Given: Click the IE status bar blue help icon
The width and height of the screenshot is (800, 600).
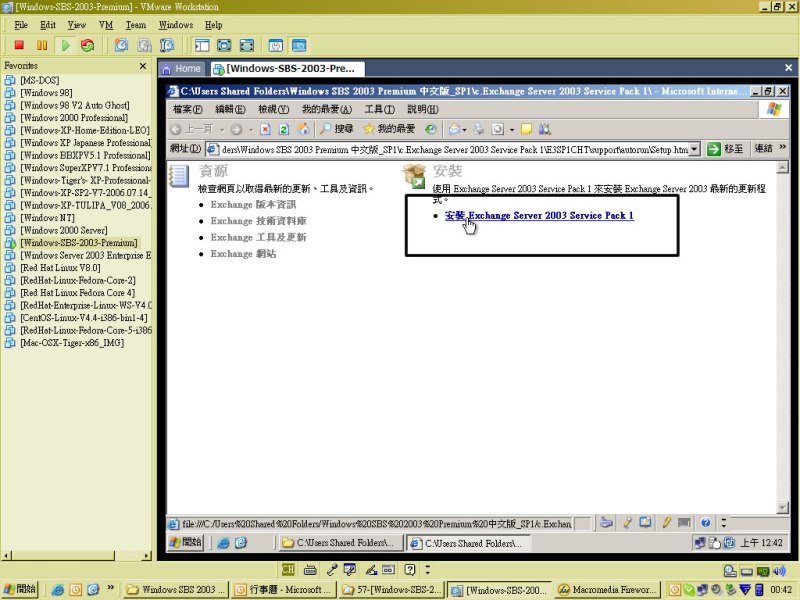Looking at the screenshot, I should [x=706, y=522].
